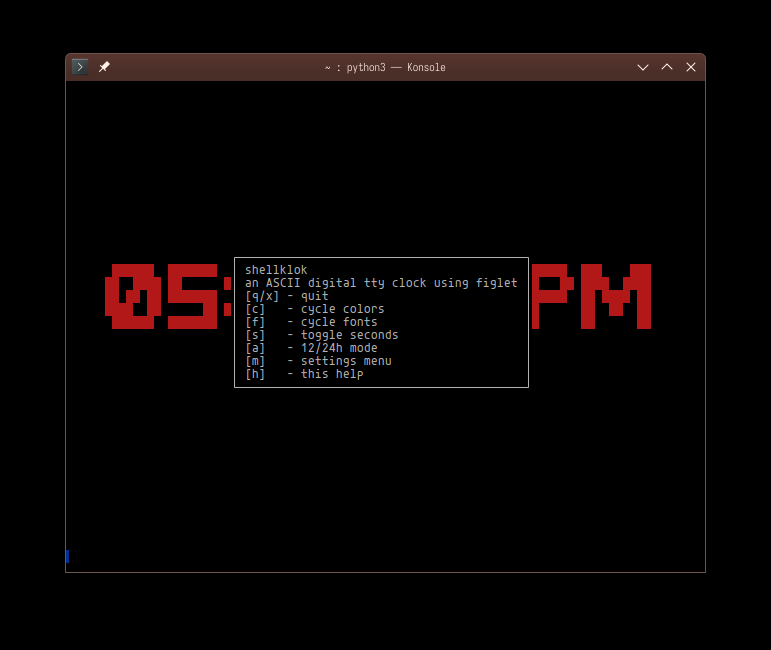
Task: Click the '[h] - this help' line
Action: pos(304,374)
